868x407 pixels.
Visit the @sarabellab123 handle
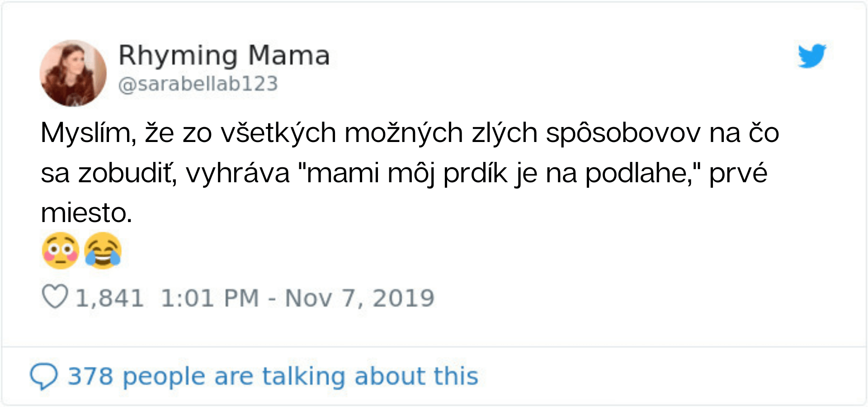[x=198, y=84]
